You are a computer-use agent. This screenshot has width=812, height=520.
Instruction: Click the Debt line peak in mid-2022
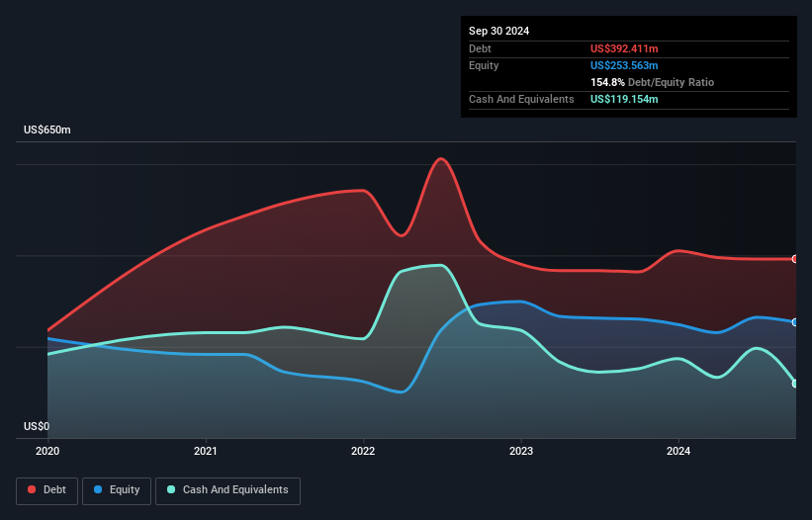pyautogui.click(x=441, y=159)
